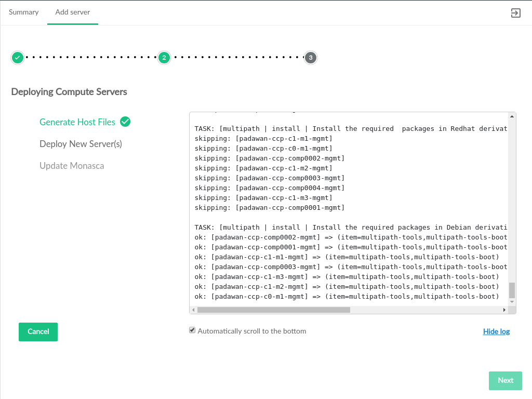Open the Summary tab
Screen dimensions: 532x399
(24, 12)
